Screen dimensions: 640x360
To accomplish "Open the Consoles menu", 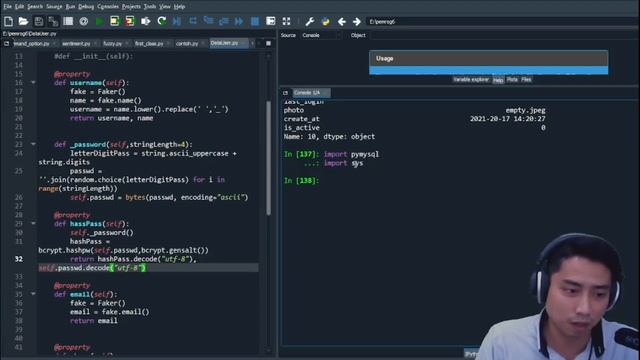I will (x=108, y=7).
